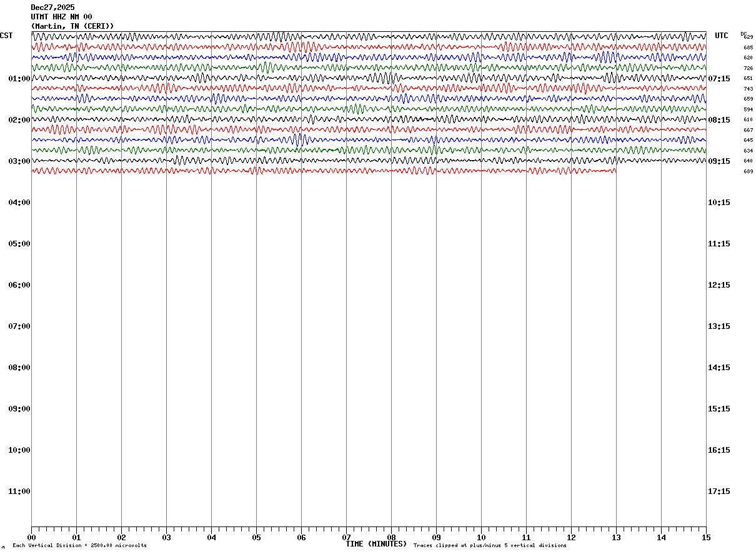This screenshot has height=554, width=756.
Task: Click the DC offset value '685'
Action: click(749, 48)
